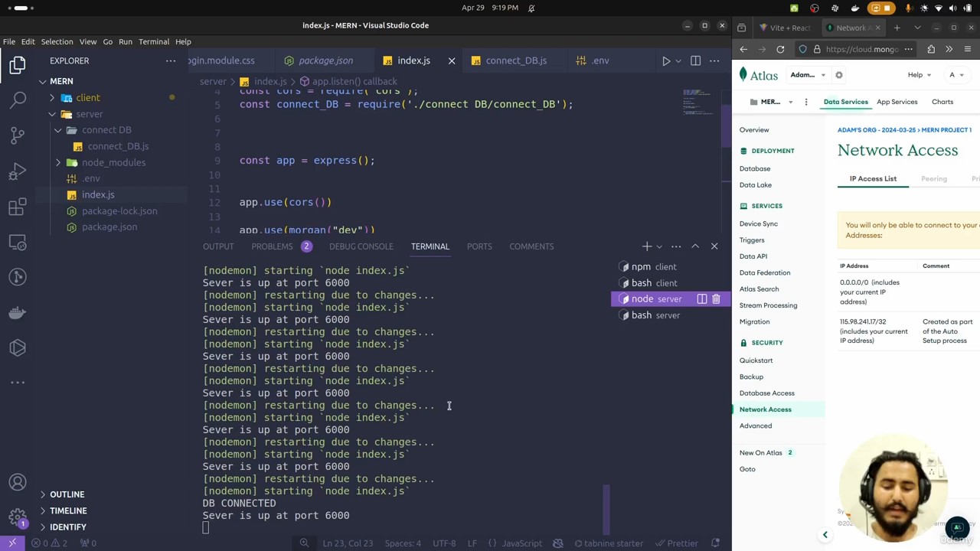
Task: Open Database Access in the Atlas sidebar
Action: pyautogui.click(x=766, y=393)
